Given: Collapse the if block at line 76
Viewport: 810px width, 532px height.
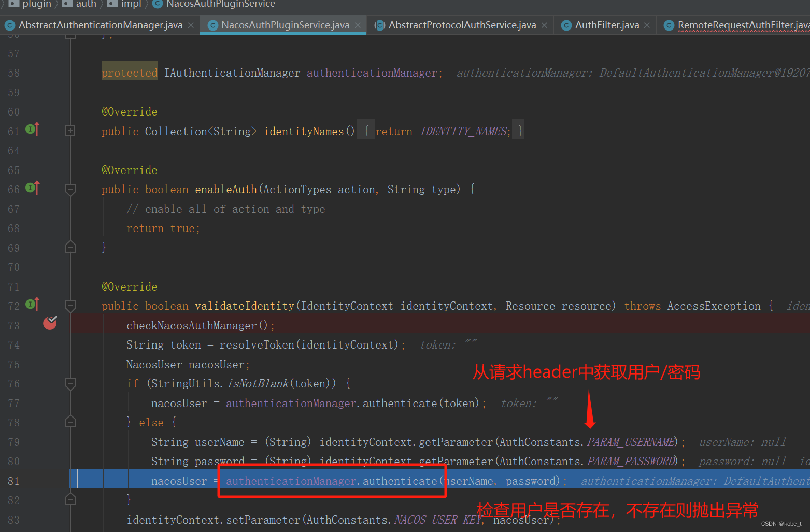Looking at the screenshot, I should coord(70,384).
